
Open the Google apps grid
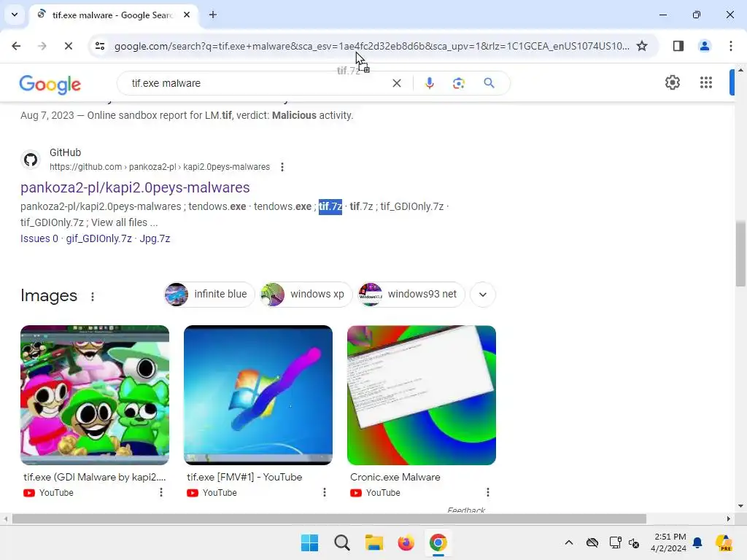706,82
